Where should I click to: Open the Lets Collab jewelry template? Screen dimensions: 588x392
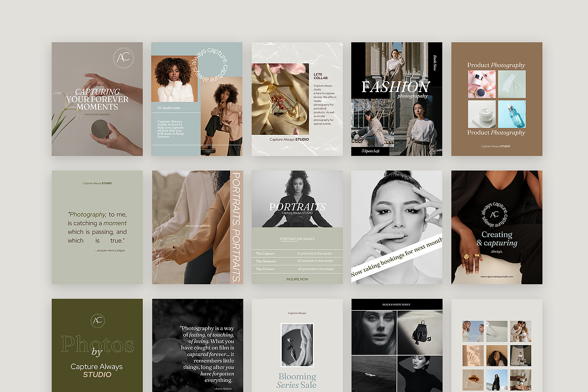pos(297,99)
